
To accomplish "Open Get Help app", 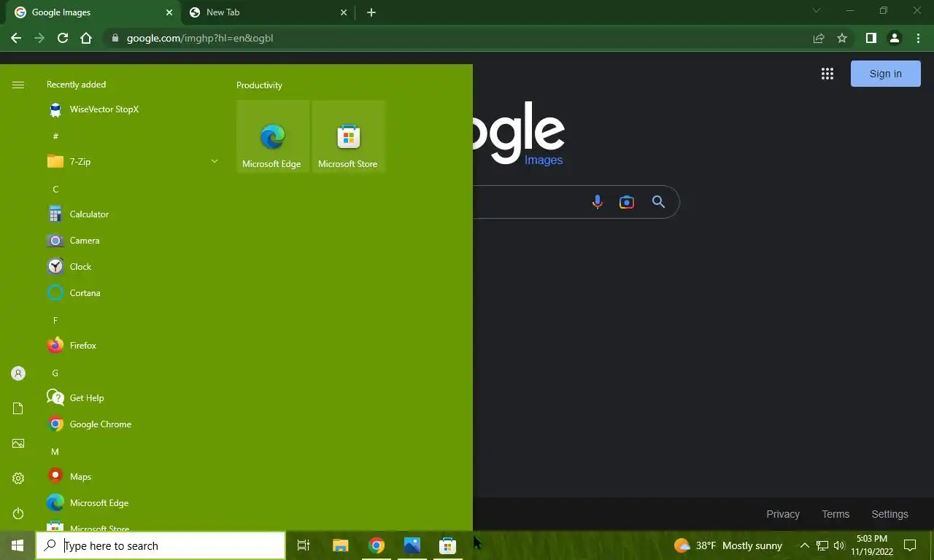I will point(131,398).
